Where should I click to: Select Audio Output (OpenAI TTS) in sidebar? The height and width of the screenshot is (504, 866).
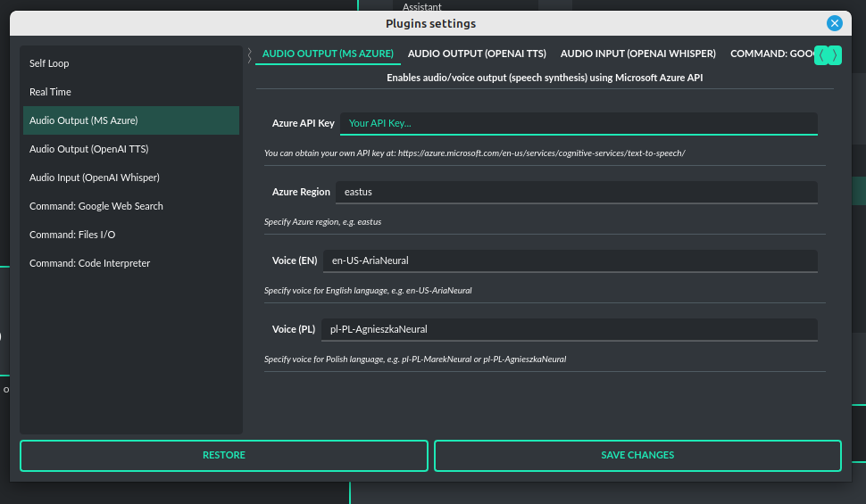pos(88,149)
